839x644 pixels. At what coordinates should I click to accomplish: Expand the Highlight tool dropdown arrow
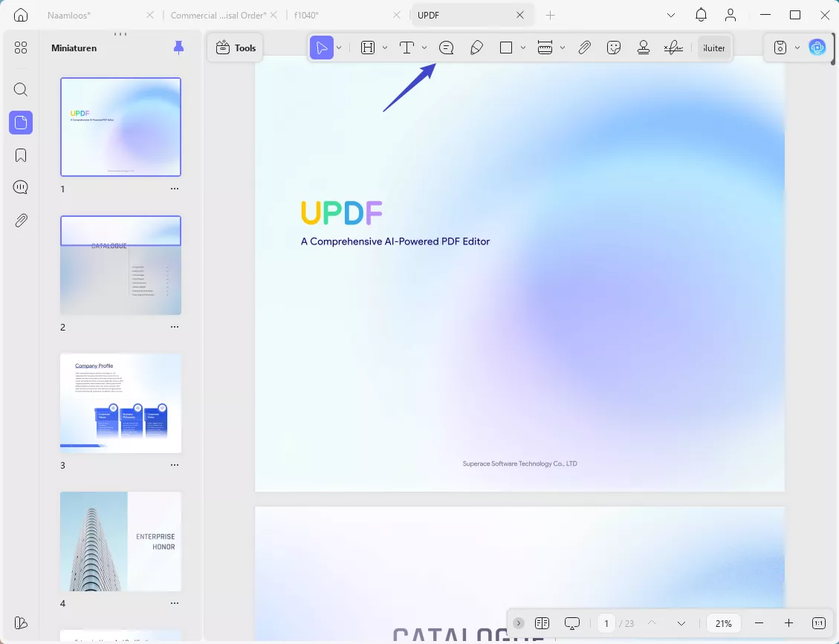point(385,48)
